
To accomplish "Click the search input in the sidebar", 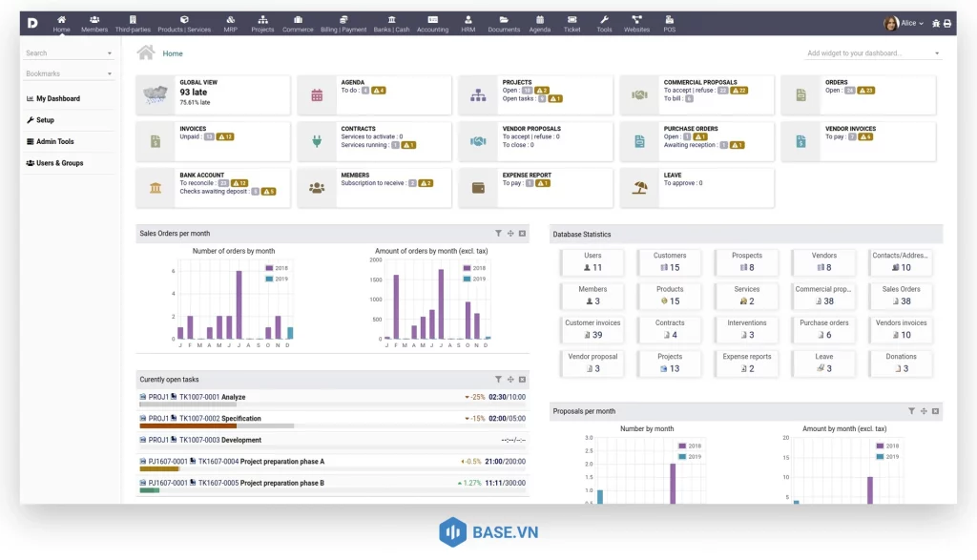I will pyautogui.click(x=57, y=52).
